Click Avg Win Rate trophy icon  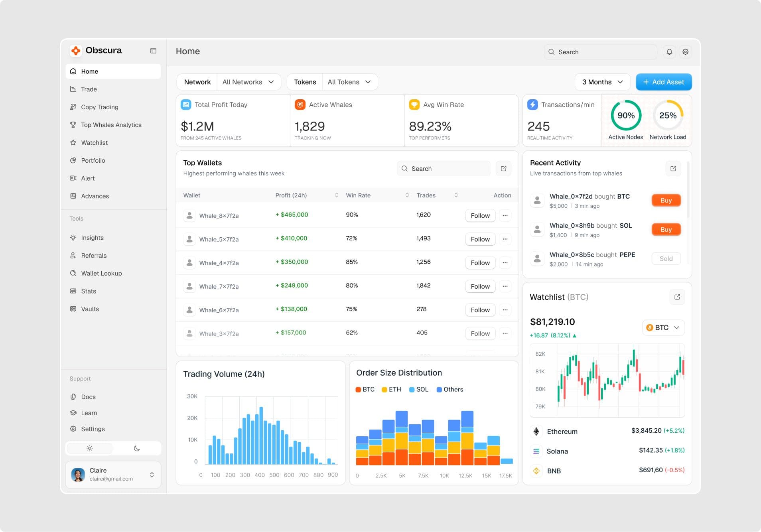pyautogui.click(x=414, y=105)
